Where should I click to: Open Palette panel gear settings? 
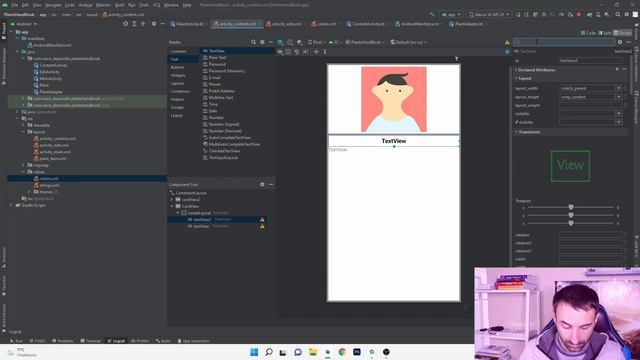[x=262, y=42]
